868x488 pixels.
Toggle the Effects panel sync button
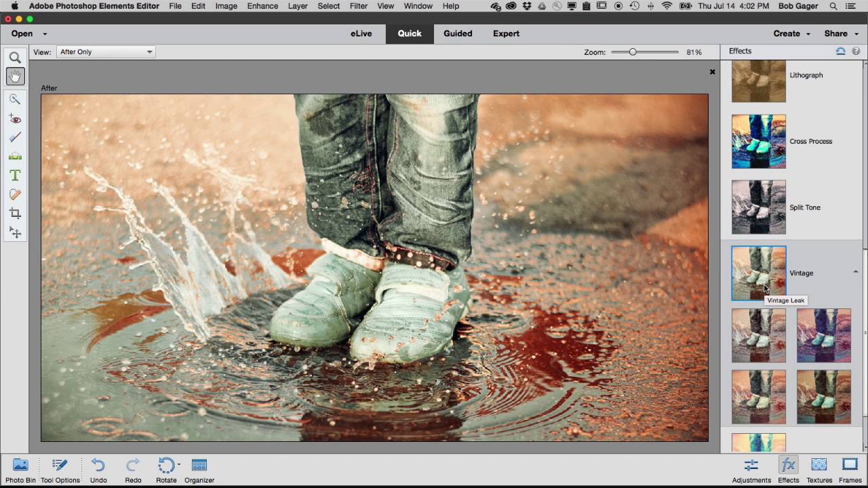point(840,51)
